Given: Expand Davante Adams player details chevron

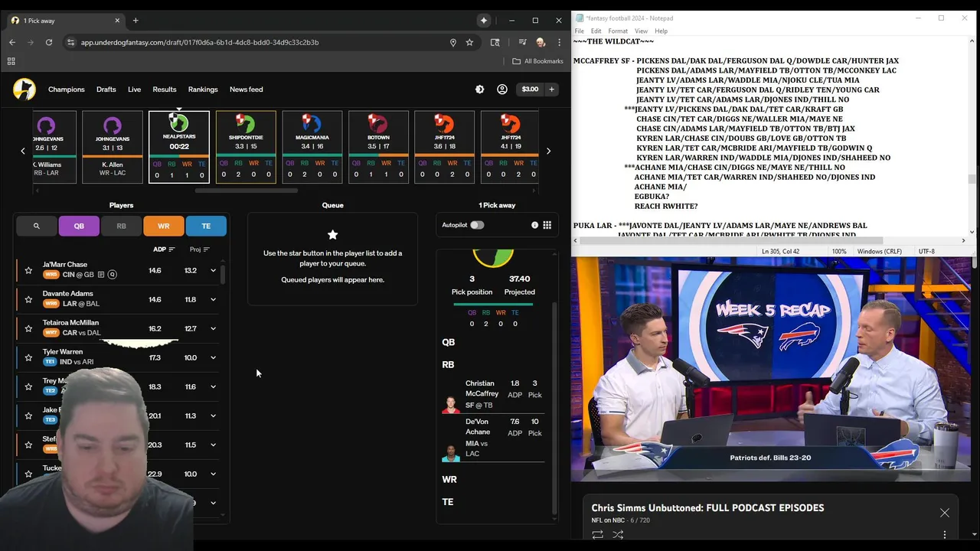Looking at the screenshot, I should coord(213,299).
